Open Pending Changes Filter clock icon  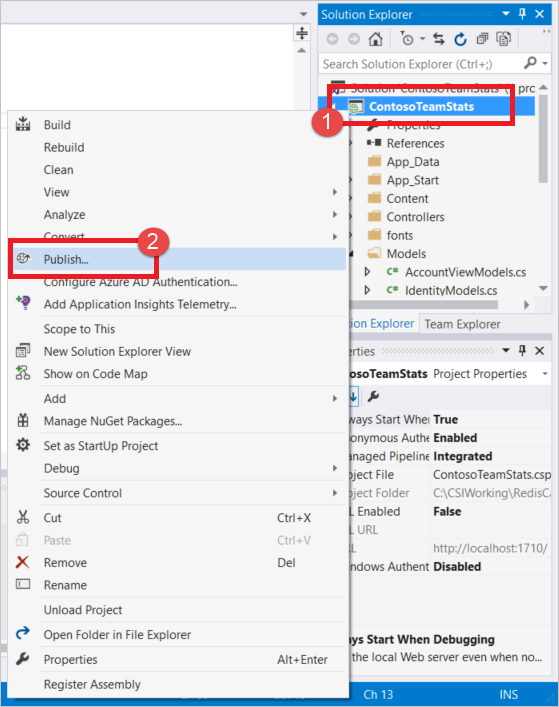click(x=407, y=39)
